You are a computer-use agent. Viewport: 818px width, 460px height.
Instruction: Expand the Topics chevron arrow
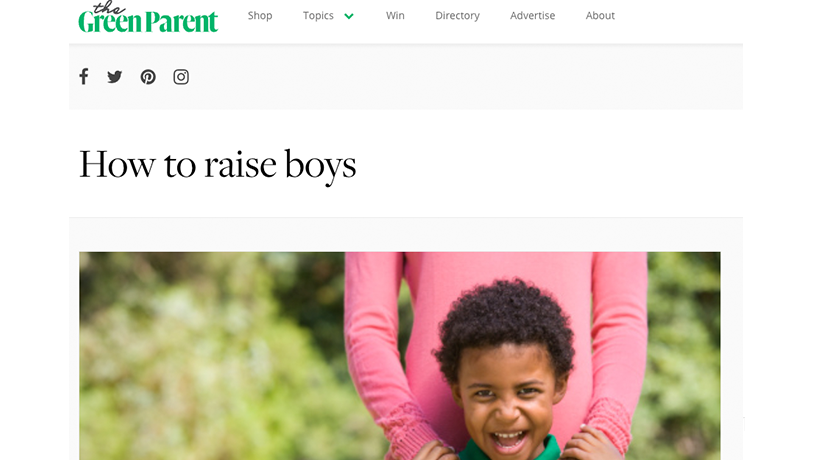click(349, 16)
